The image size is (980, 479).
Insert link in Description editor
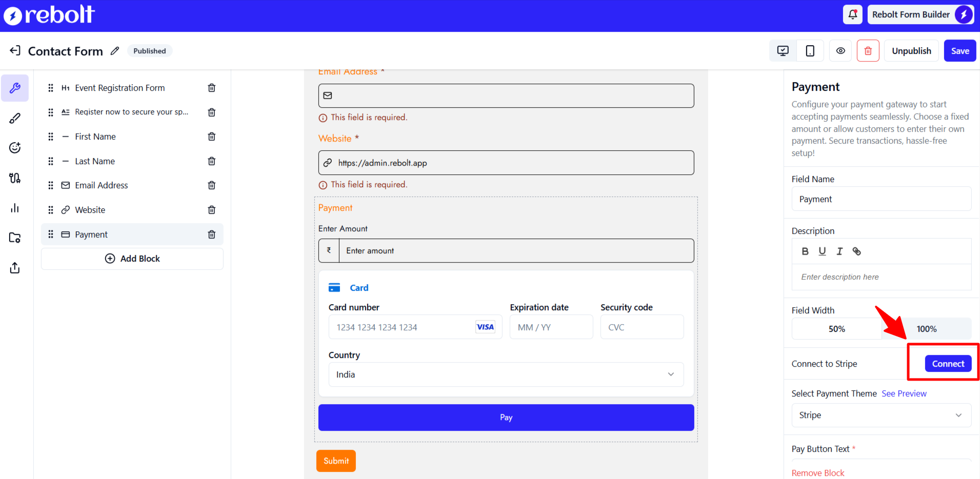click(x=856, y=251)
